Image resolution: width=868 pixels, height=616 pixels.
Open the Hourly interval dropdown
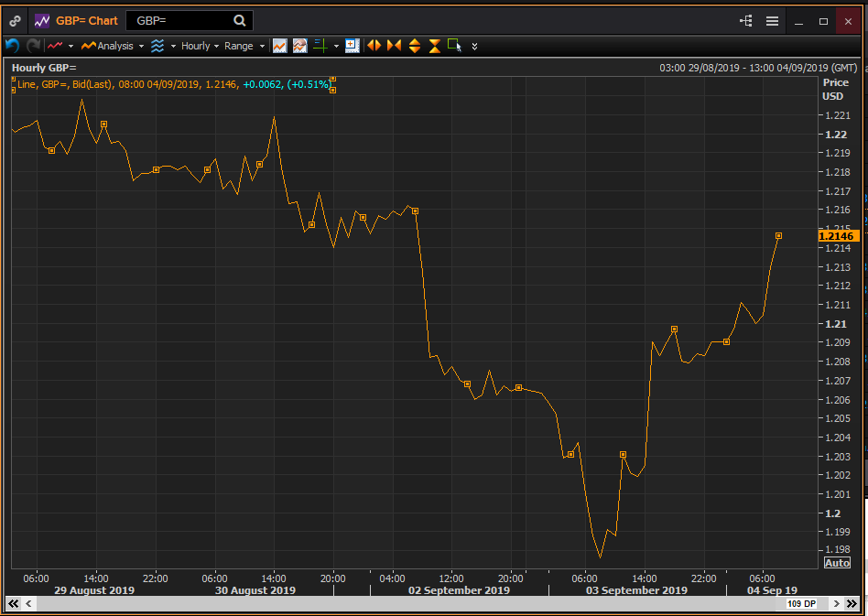coord(200,46)
